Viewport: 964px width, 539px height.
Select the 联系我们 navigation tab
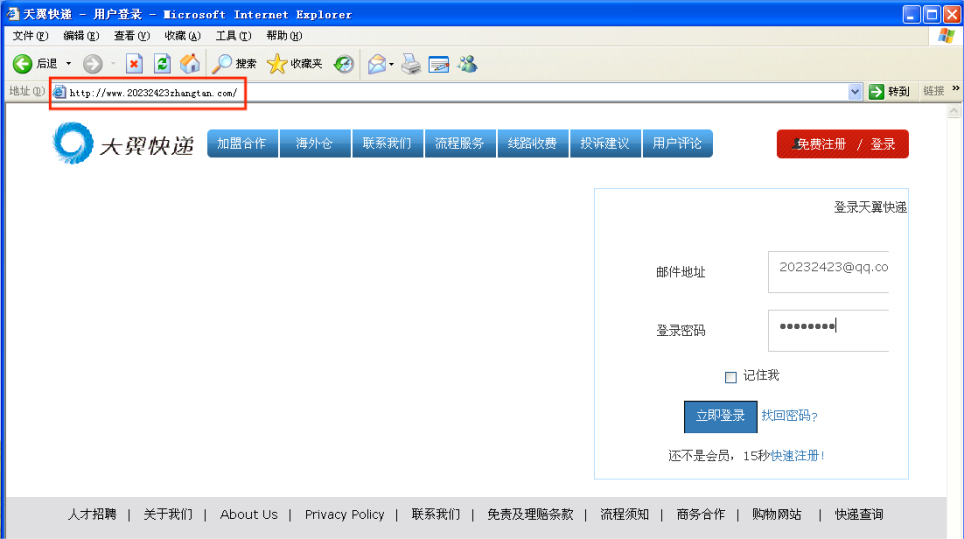point(387,143)
